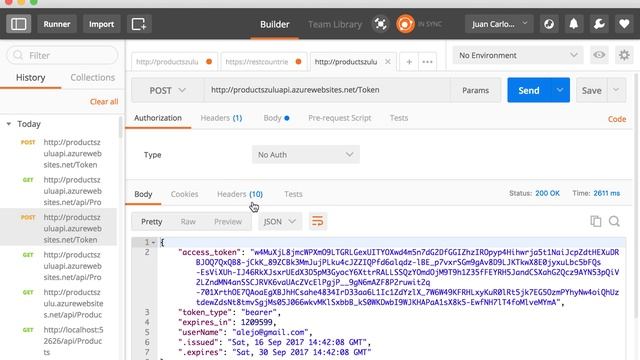Open notifications bell icon
Image resolution: width=640 pixels, height=360 pixels.
[573, 24]
